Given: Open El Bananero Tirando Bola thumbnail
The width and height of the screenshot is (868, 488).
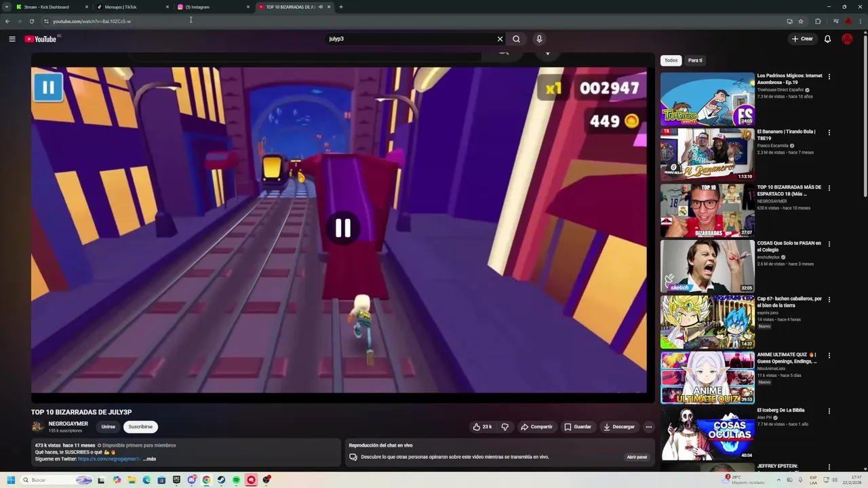Looking at the screenshot, I should [x=707, y=155].
